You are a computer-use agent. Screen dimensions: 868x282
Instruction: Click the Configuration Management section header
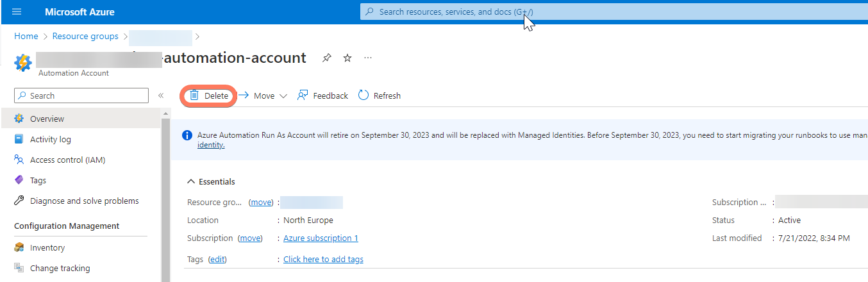[67, 226]
